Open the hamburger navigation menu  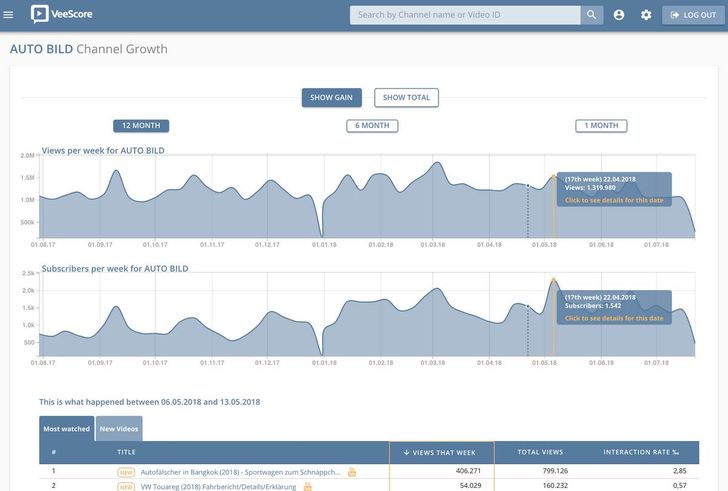pyautogui.click(x=8, y=15)
